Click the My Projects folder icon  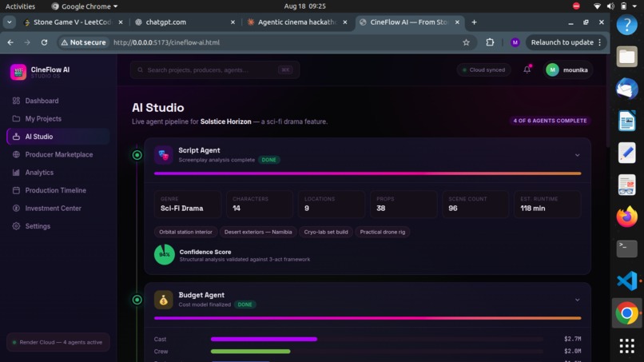point(16,119)
